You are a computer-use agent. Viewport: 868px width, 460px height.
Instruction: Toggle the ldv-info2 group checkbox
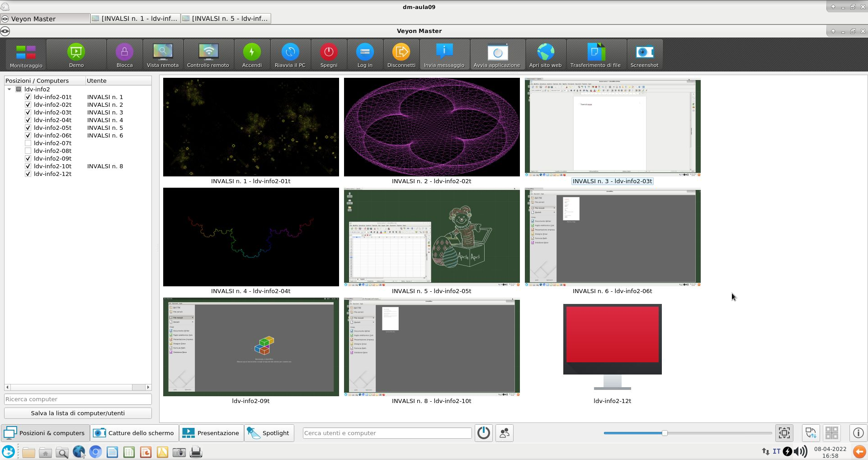click(19, 89)
